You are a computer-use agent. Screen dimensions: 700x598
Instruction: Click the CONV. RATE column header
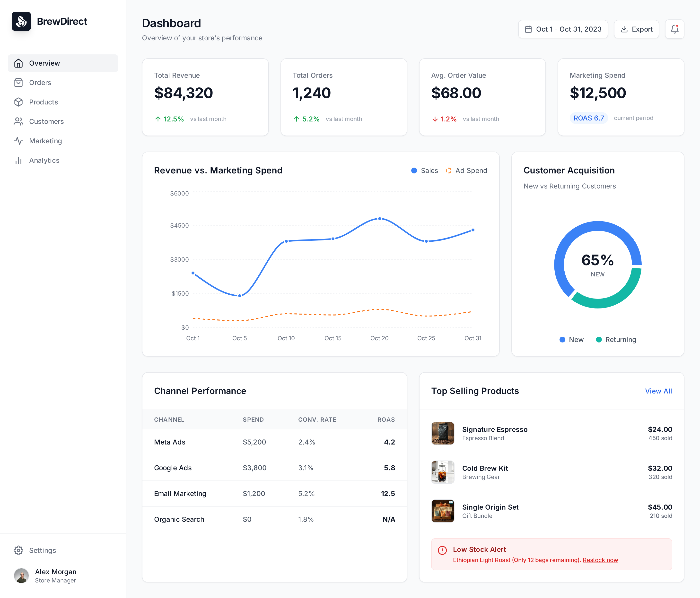(317, 419)
